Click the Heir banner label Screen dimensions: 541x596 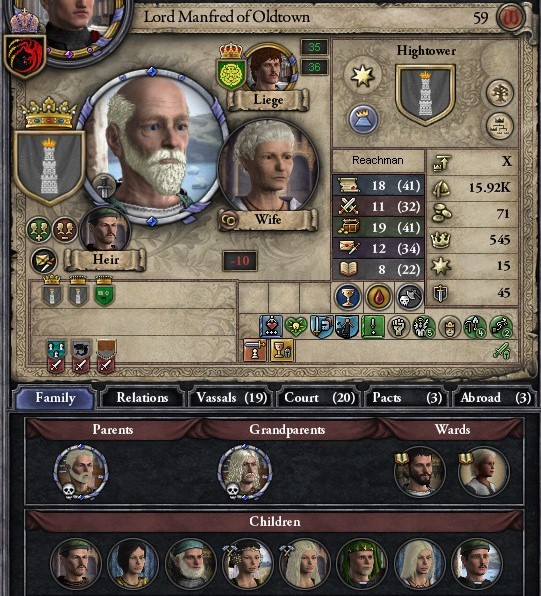tap(105, 260)
